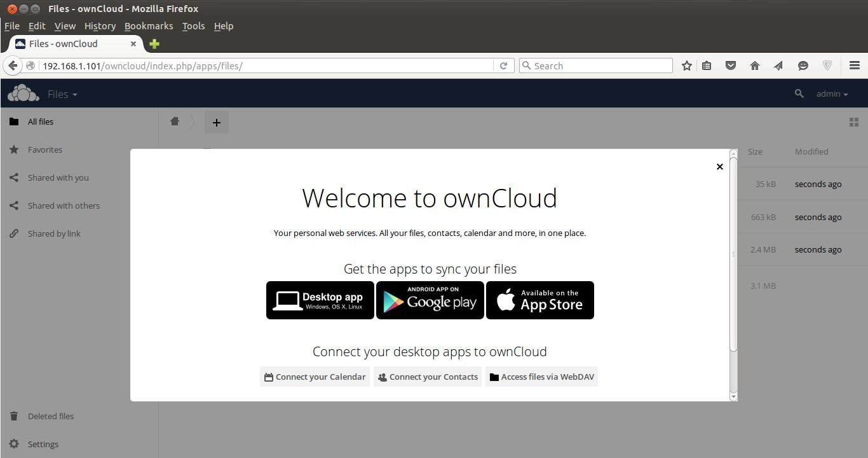The width and height of the screenshot is (868, 458).
Task: Open Favorites in sidebar
Action: click(x=79, y=149)
